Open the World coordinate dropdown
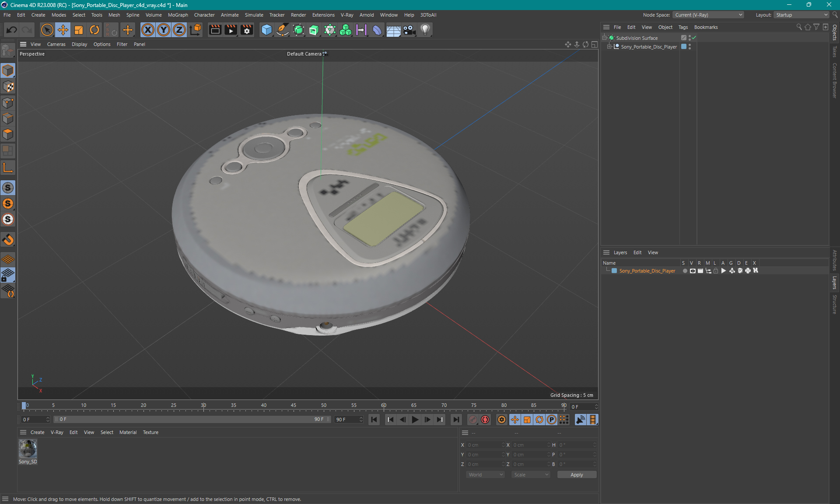Viewport: 840px width, 504px height. point(486,475)
